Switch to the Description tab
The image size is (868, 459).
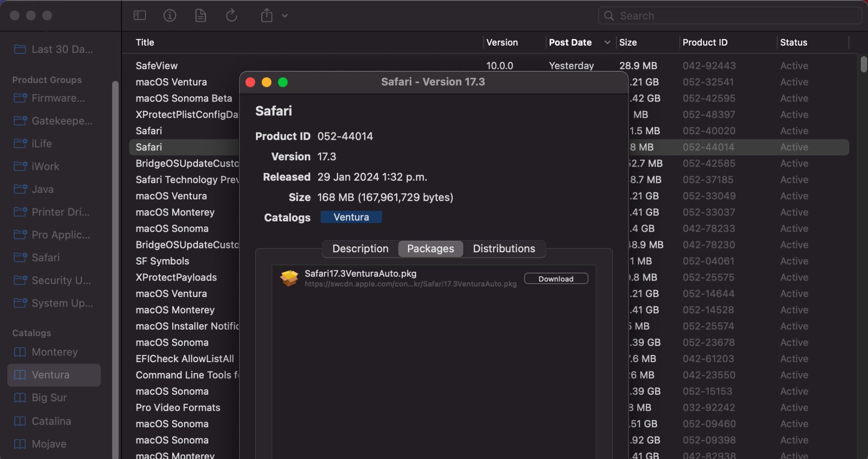click(x=360, y=249)
